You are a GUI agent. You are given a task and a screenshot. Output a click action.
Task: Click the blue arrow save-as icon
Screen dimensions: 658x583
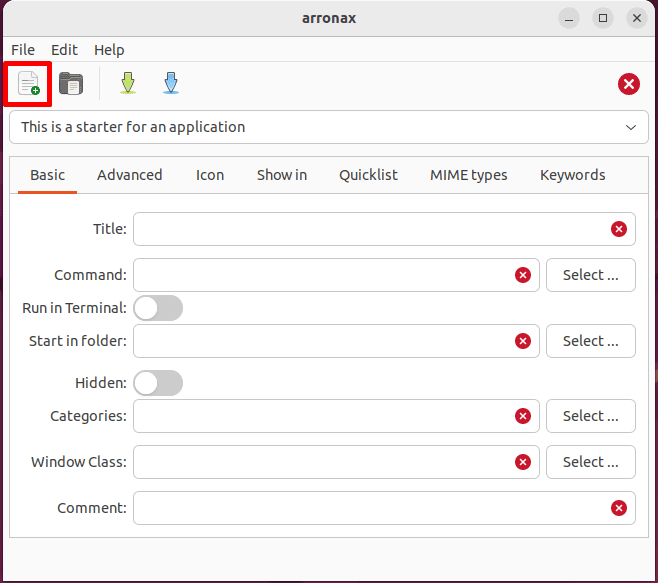pyautogui.click(x=171, y=84)
